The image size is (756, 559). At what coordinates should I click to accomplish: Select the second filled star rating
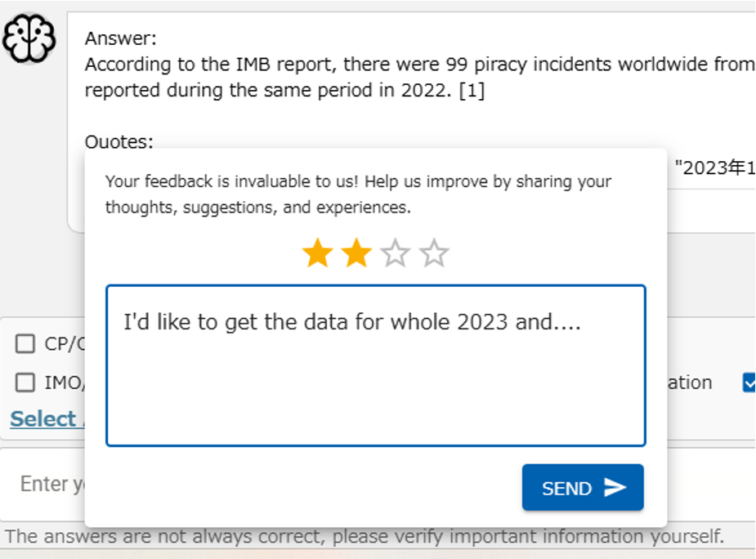point(356,254)
